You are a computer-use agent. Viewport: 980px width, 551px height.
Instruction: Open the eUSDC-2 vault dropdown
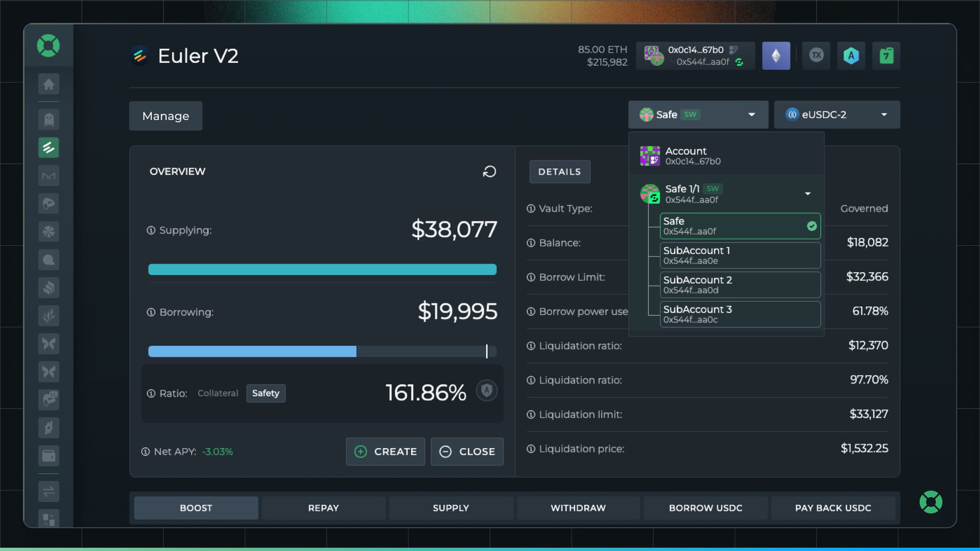click(x=837, y=115)
